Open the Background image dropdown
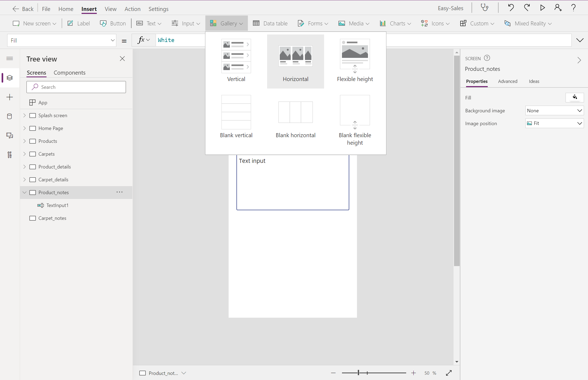The width and height of the screenshot is (588, 380). [554, 110]
